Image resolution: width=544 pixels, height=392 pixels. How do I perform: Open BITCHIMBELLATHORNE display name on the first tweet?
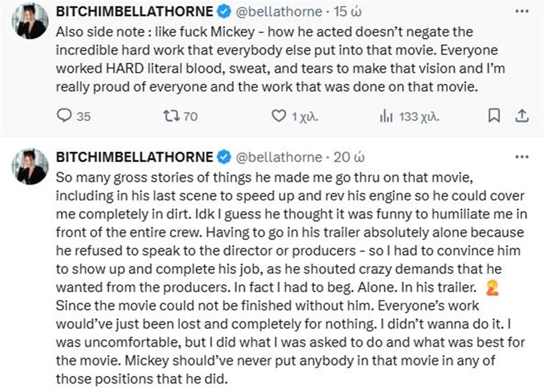(135, 11)
